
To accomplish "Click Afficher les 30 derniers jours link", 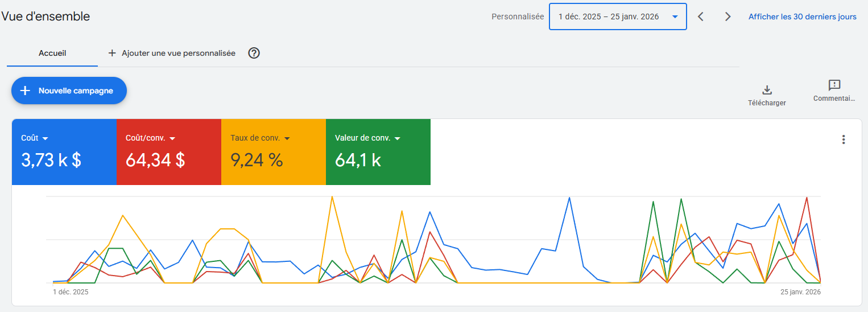I will 802,17.
